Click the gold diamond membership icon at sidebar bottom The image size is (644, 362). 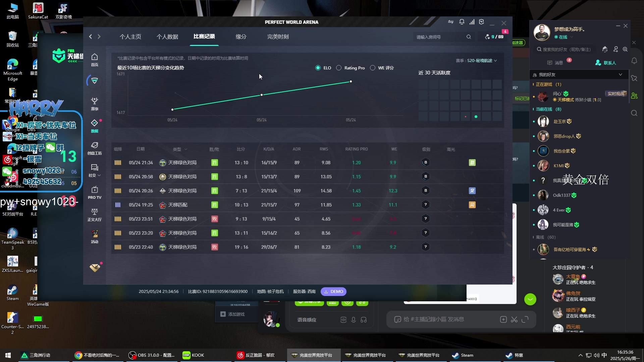95,267
